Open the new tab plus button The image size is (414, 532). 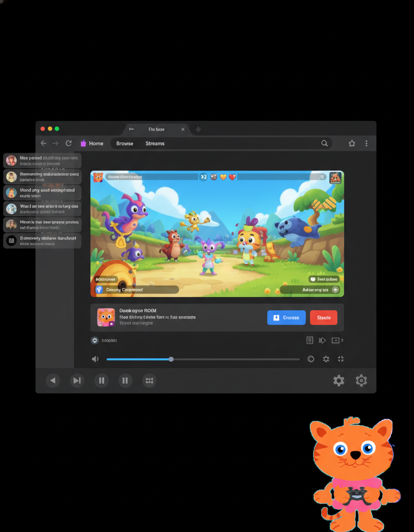pyautogui.click(x=198, y=130)
